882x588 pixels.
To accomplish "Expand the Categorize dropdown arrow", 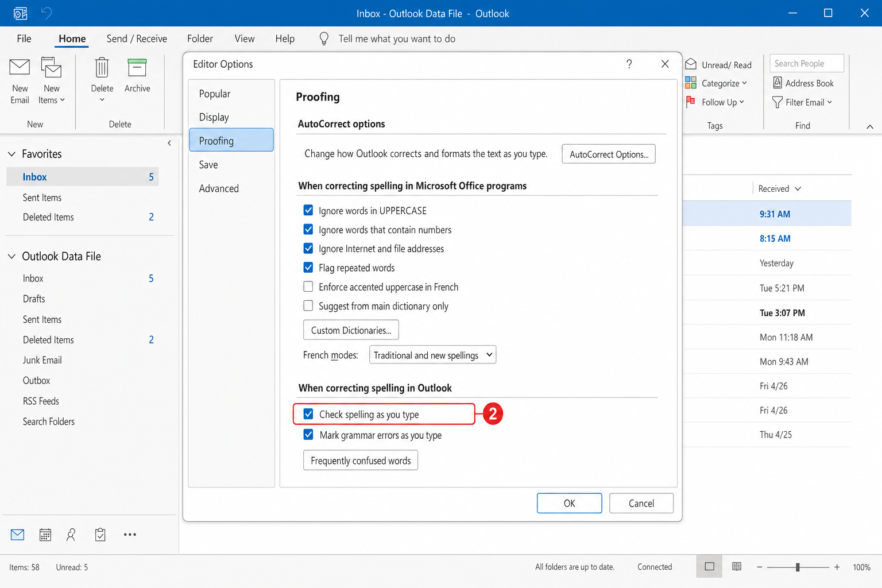I will pos(745,83).
